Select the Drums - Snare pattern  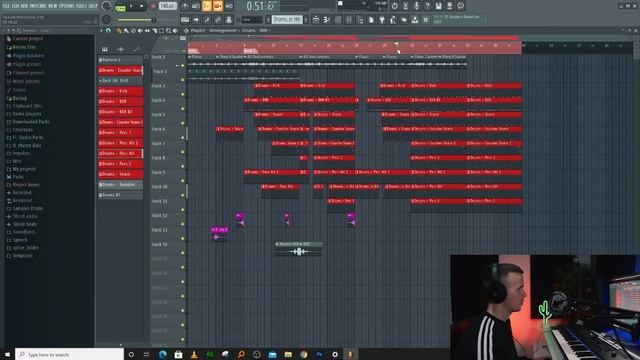coord(120,174)
